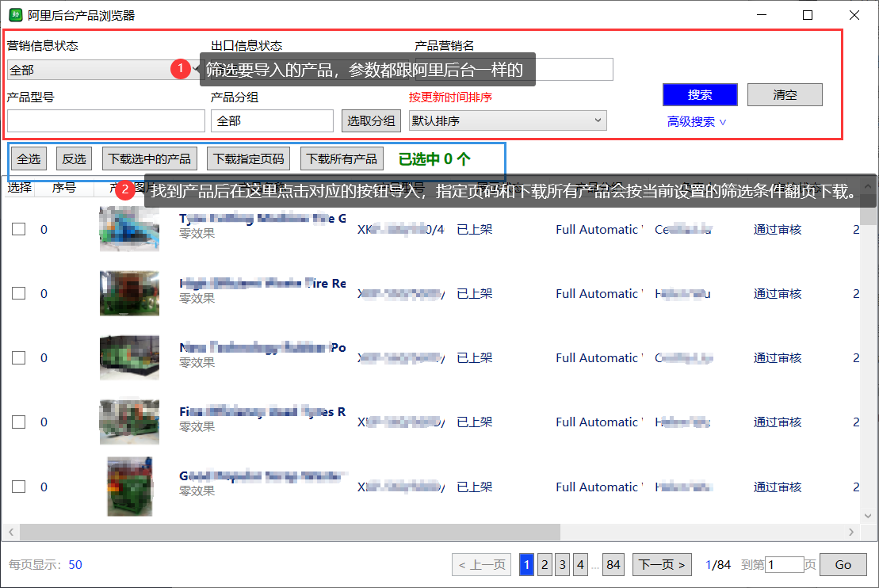Maximize the 阿里后台产品浏览器 window
The height and width of the screenshot is (588, 879).
pyautogui.click(x=808, y=15)
